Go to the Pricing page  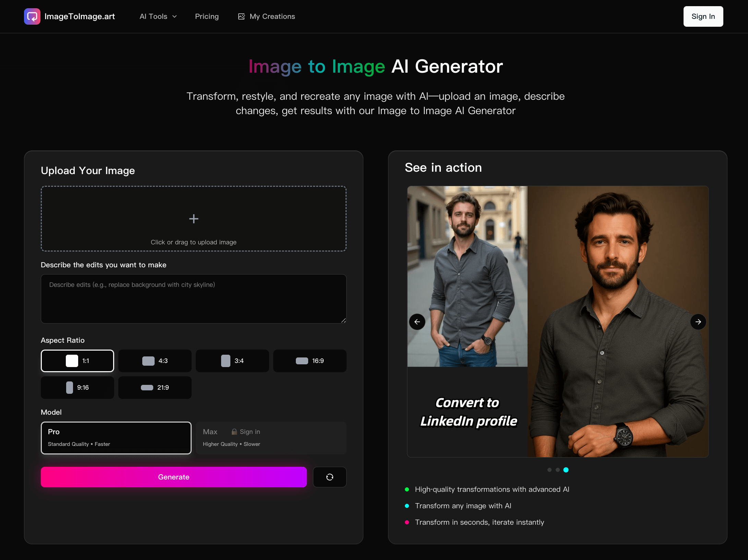click(x=207, y=16)
